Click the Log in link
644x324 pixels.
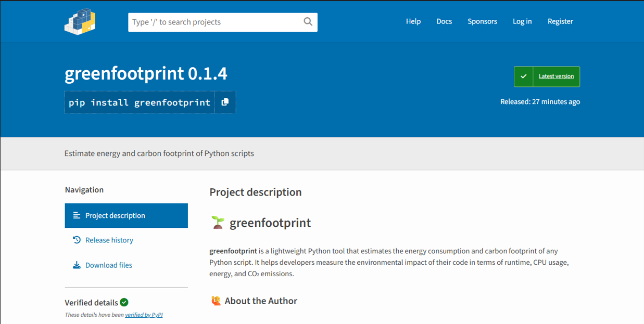click(522, 21)
